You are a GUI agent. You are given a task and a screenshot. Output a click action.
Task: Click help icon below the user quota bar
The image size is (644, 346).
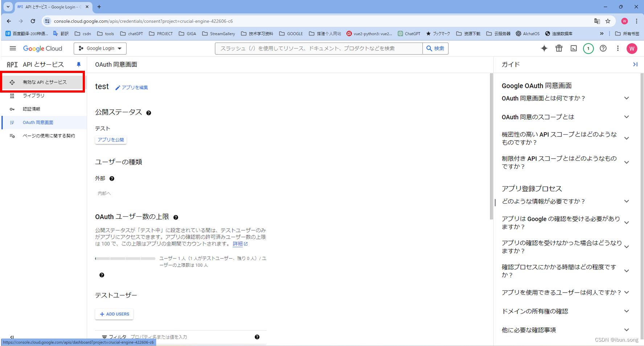tap(102, 275)
